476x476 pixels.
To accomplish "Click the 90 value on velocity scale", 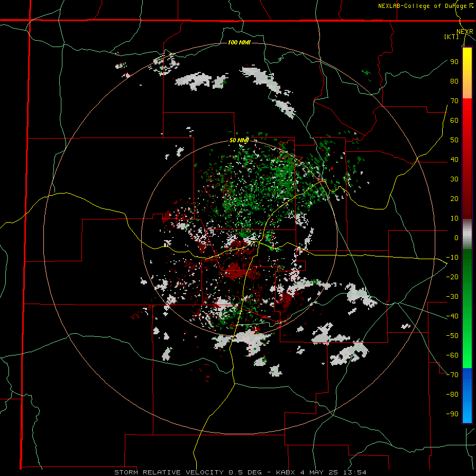I will pyautogui.click(x=454, y=62).
